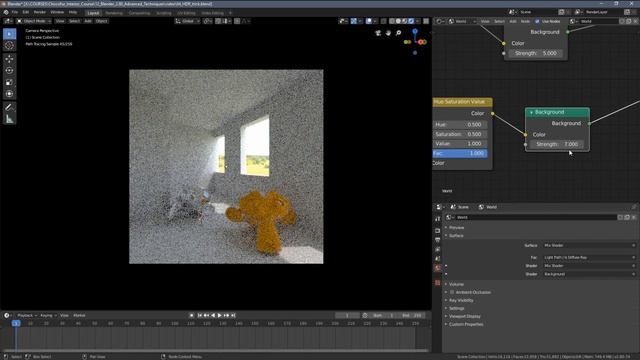Open the node editor Node menu
Image resolution: width=640 pixels, height=360 pixels.
[x=525, y=21]
